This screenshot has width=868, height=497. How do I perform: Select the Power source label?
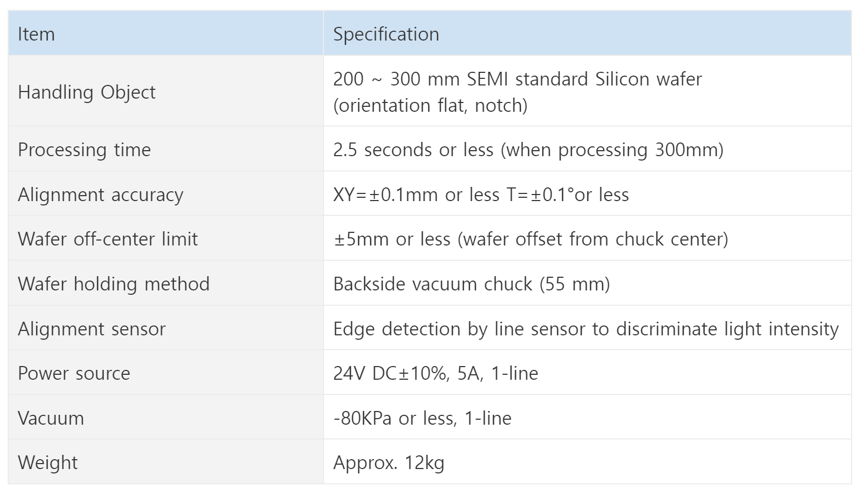pos(74,373)
